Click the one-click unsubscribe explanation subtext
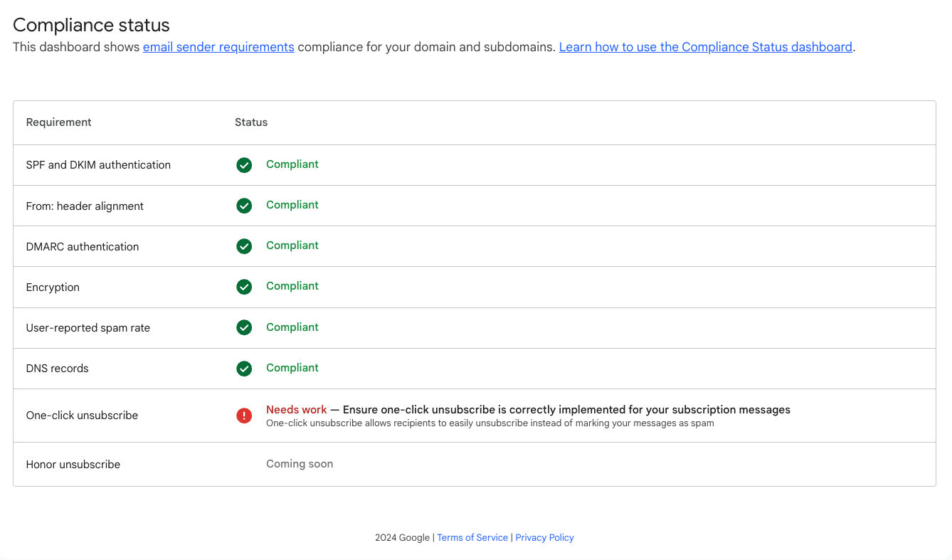 [490, 423]
